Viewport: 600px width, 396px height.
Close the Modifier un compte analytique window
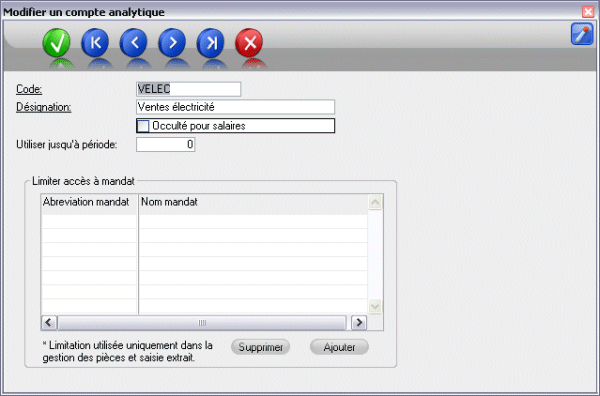tap(588, 12)
